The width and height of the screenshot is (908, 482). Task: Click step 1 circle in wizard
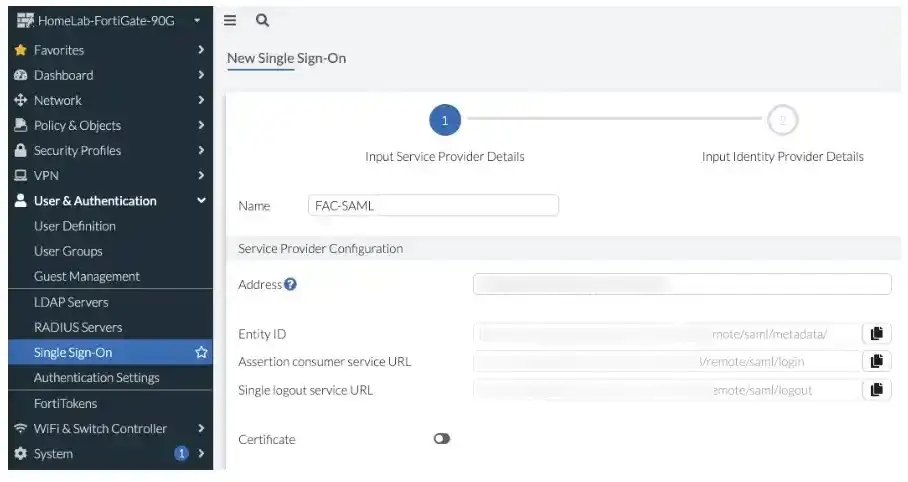[445, 120]
